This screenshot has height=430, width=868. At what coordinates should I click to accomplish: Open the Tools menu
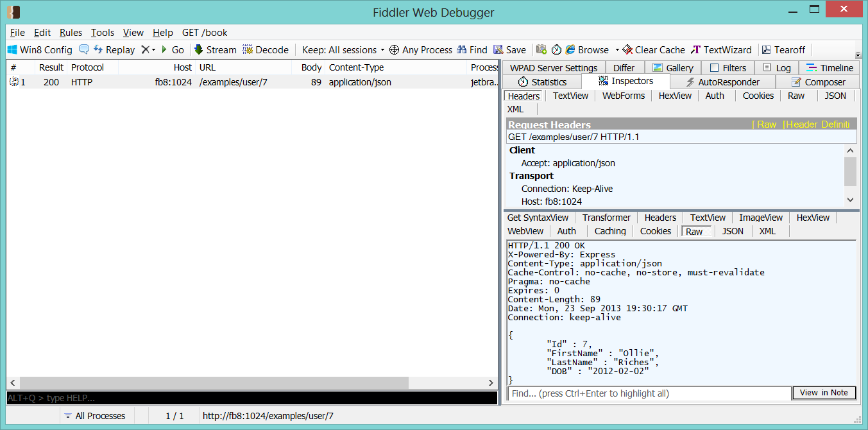103,33
